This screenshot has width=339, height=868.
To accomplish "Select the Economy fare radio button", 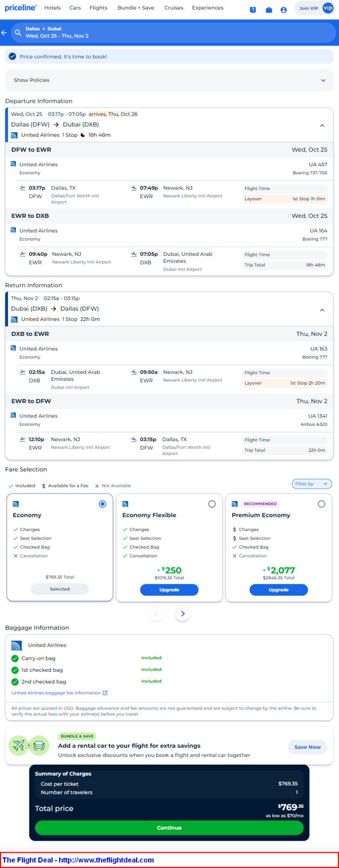I will click(x=103, y=504).
